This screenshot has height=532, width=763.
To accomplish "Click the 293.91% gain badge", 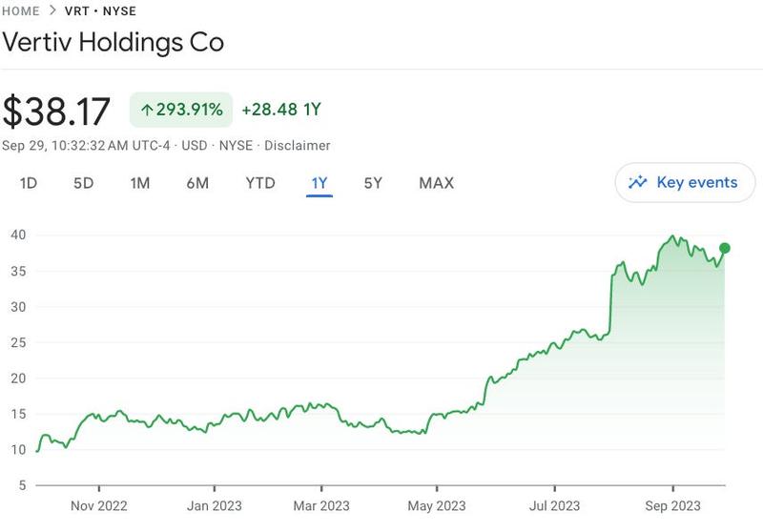I will coord(181,110).
